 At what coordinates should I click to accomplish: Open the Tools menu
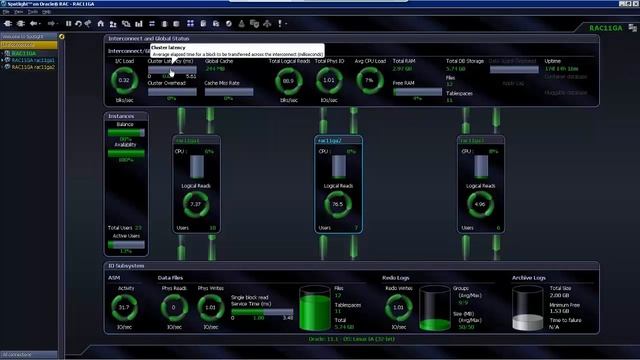tap(33, 12)
